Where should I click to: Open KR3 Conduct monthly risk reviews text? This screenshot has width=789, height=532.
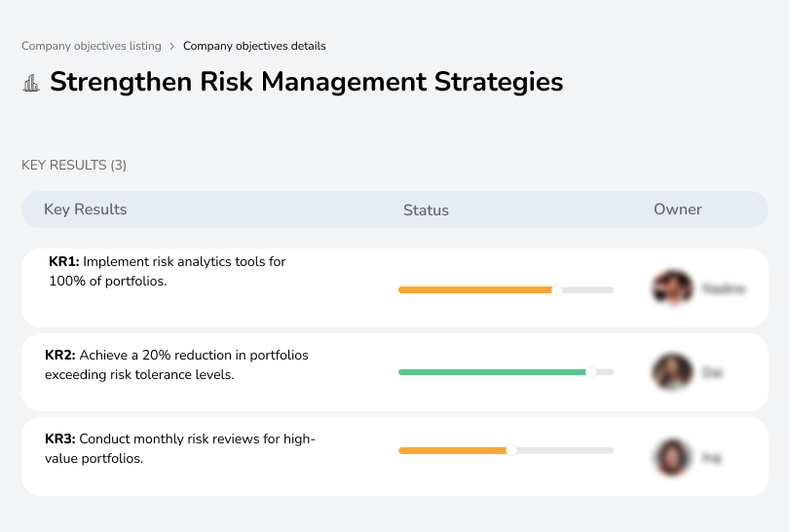(x=179, y=448)
